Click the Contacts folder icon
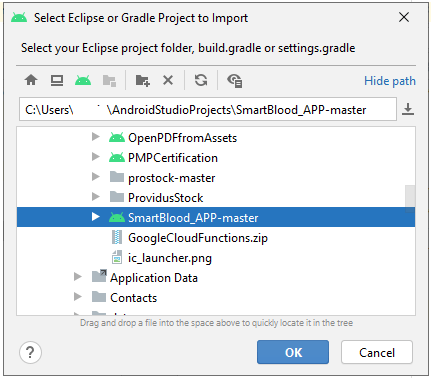The height and width of the screenshot is (378, 431). coord(99,297)
